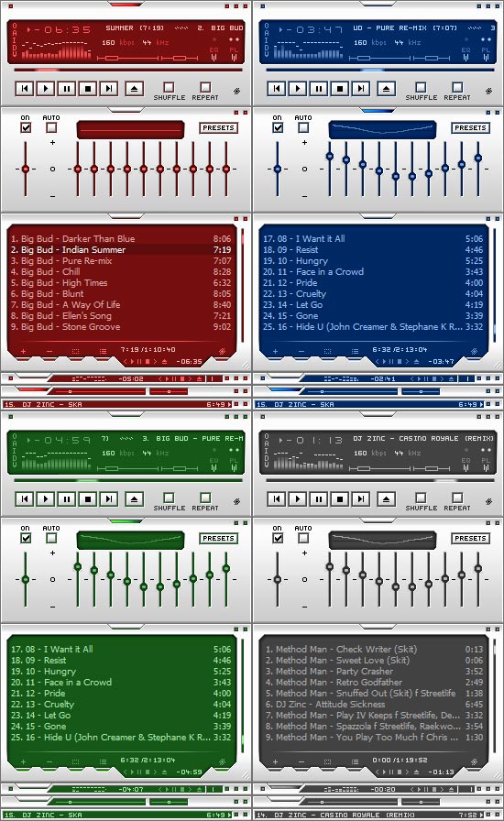Screen dimensions: 504x821
Task: Uncheck the red equalizer's ON box
Action: tap(26, 127)
